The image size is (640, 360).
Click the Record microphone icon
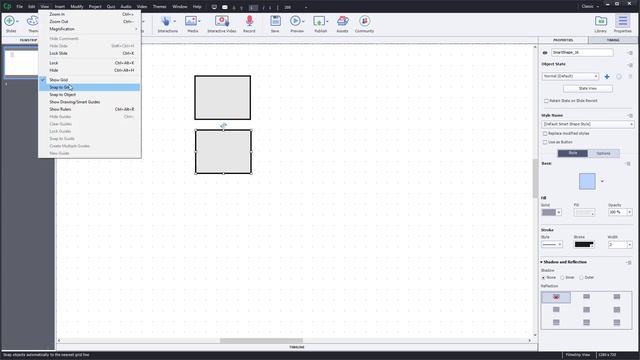coord(249,21)
